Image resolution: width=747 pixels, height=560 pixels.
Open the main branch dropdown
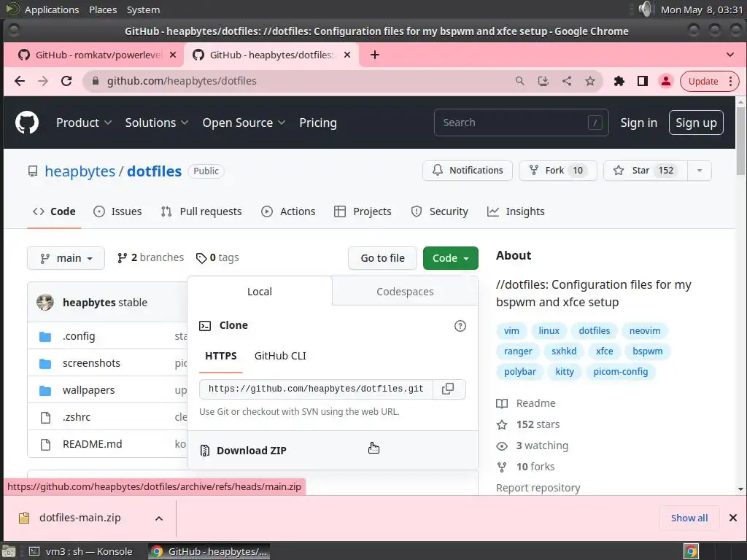tap(66, 258)
